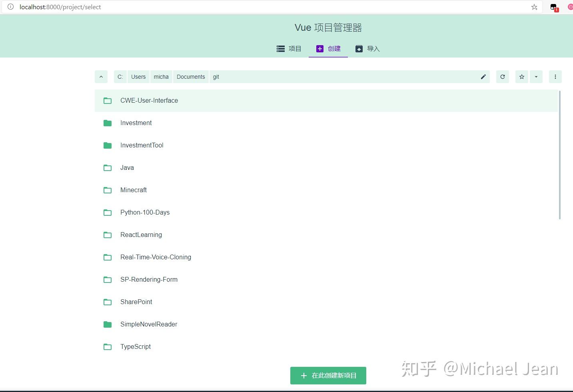The image size is (573, 392).
Task: Click the pencil icon to edit path
Action: tap(483, 77)
